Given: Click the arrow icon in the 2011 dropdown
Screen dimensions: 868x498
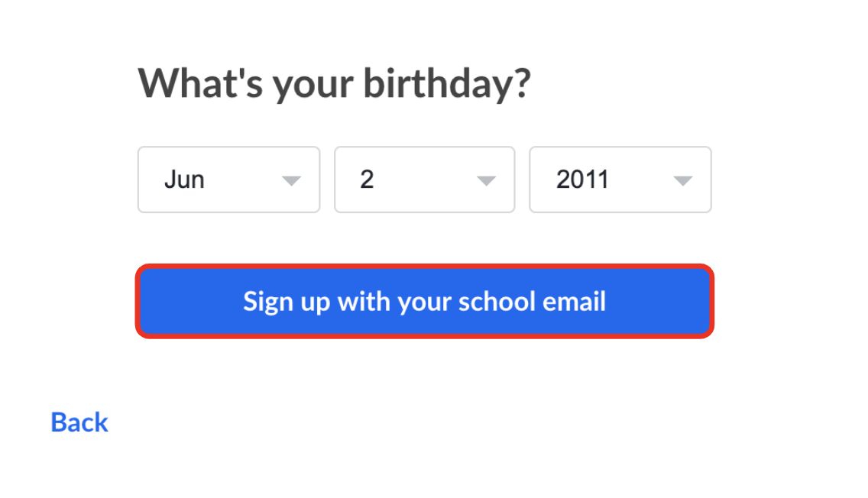Looking at the screenshot, I should coord(683,181).
